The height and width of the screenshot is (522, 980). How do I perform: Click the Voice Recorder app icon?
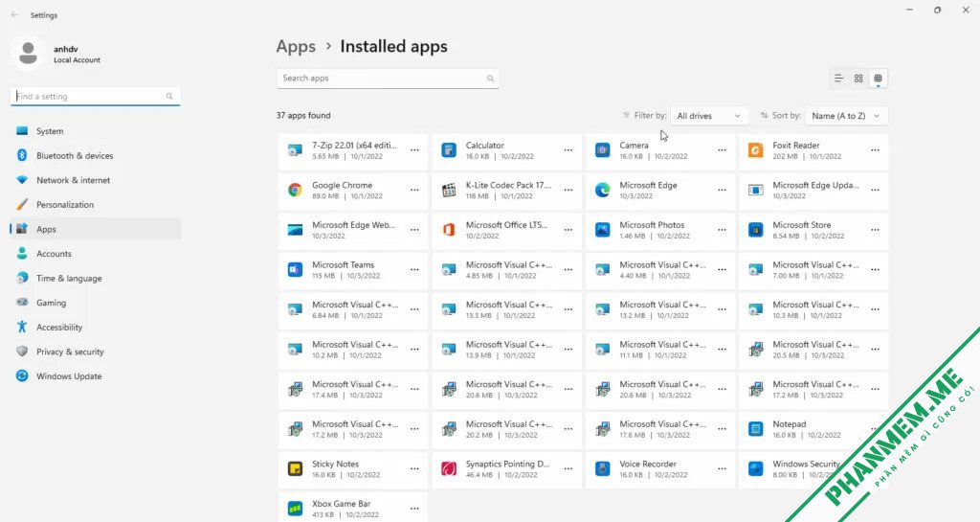click(603, 469)
